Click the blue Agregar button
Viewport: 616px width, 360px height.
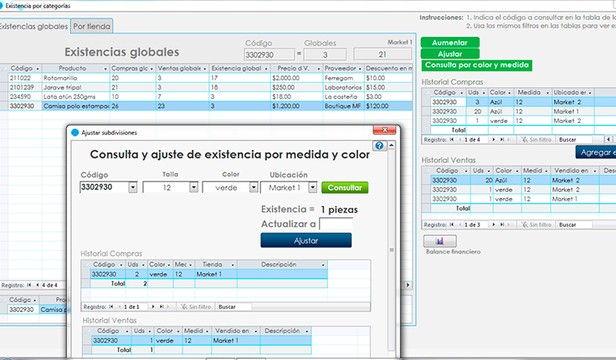[596, 152]
